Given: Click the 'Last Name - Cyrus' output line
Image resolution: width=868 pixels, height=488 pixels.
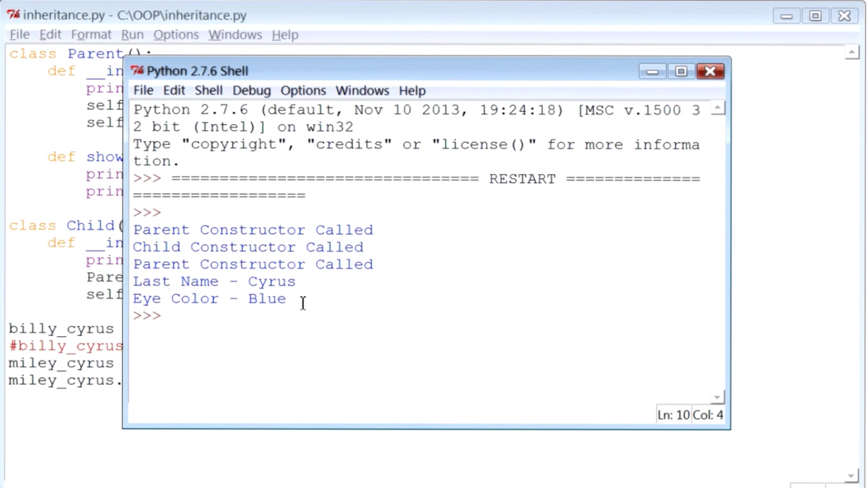Looking at the screenshot, I should (x=214, y=281).
